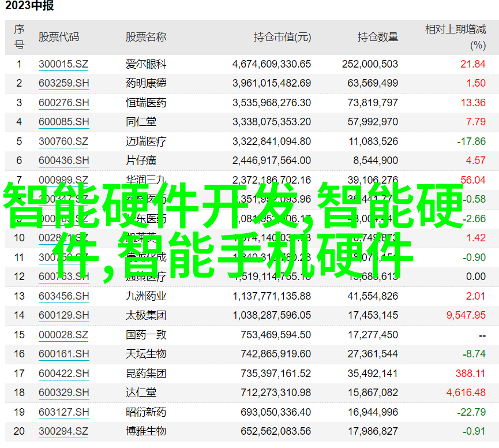Image resolution: width=499 pixels, height=448 pixels.
Task: Select market value 712,273,310.98
Action: 276,393
